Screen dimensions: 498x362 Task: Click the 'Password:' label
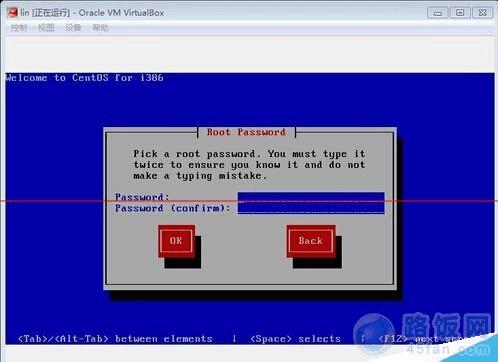(x=142, y=197)
